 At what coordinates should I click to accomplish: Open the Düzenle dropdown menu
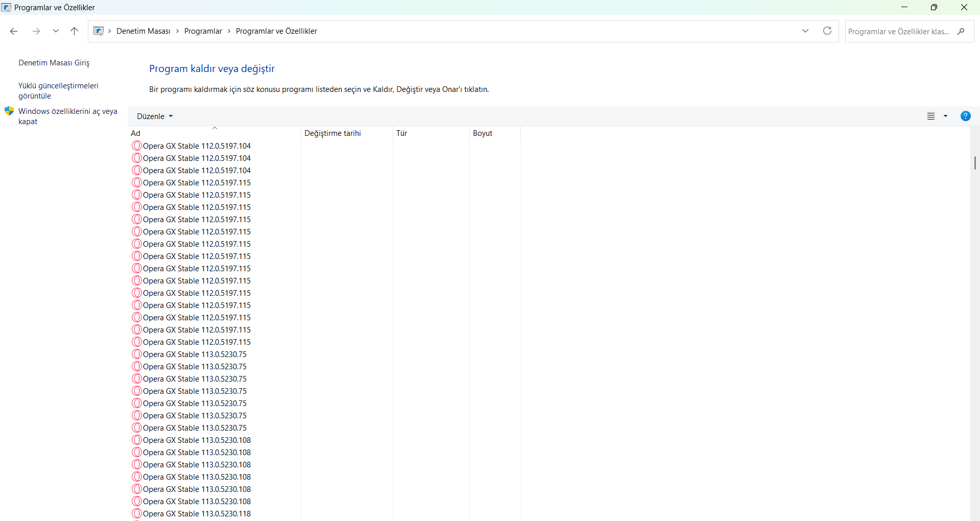pyautogui.click(x=155, y=116)
